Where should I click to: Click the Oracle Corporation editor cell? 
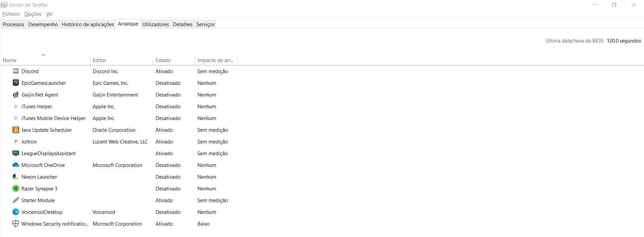tap(114, 130)
